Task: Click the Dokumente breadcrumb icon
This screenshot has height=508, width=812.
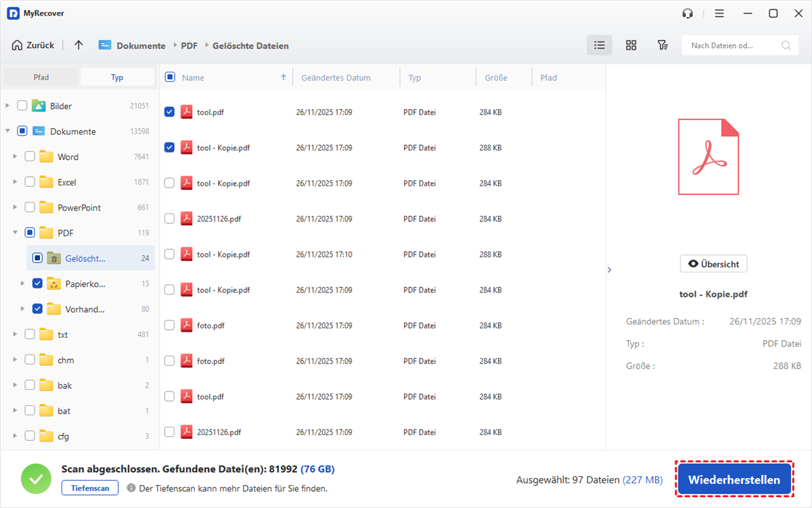Action: pos(105,45)
